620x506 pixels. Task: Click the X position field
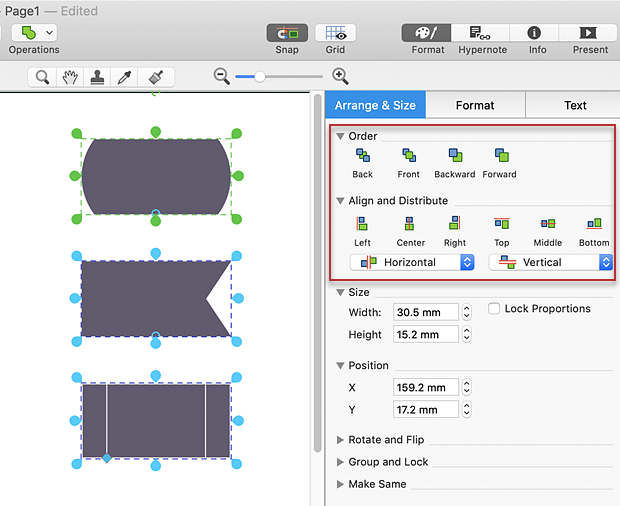coord(426,387)
